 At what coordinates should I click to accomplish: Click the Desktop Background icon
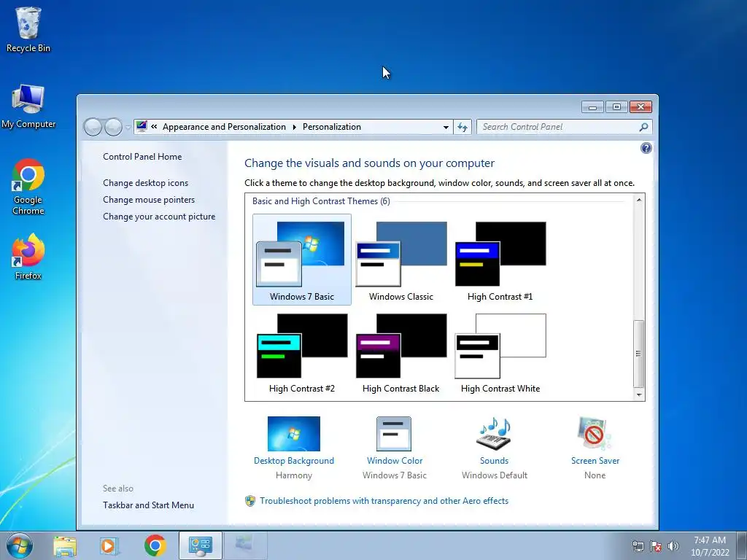pos(294,434)
